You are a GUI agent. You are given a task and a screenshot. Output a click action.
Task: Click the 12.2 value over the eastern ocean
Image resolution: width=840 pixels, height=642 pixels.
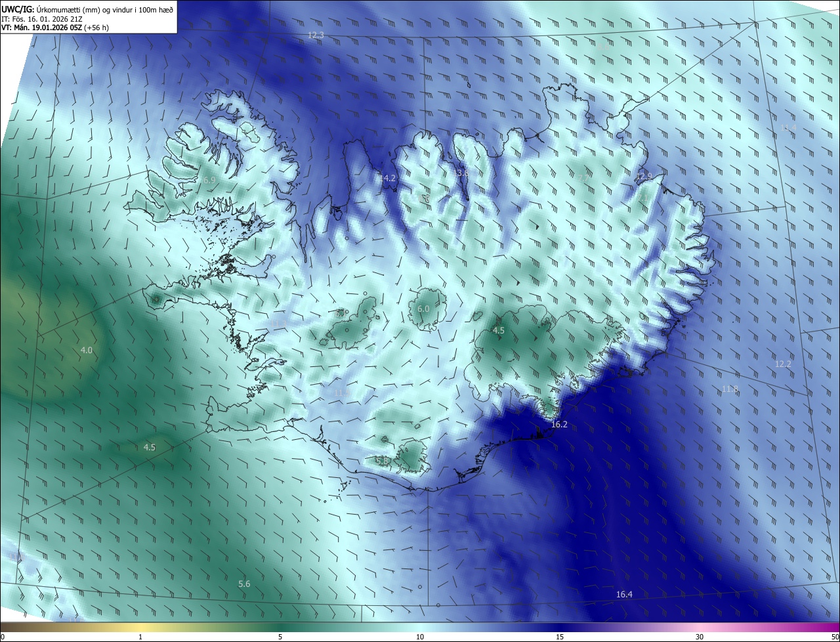(x=783, y=364)
